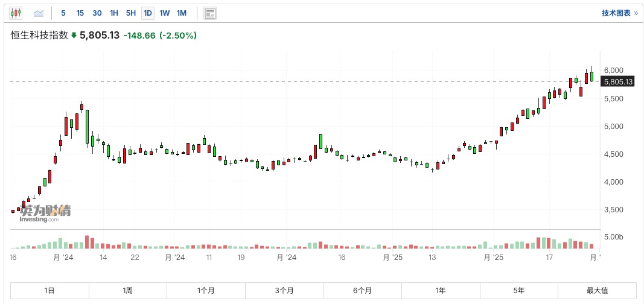644x304 pixels.
Task: Click the double-chevron next to 技术图表
Action: coord(636,13)
